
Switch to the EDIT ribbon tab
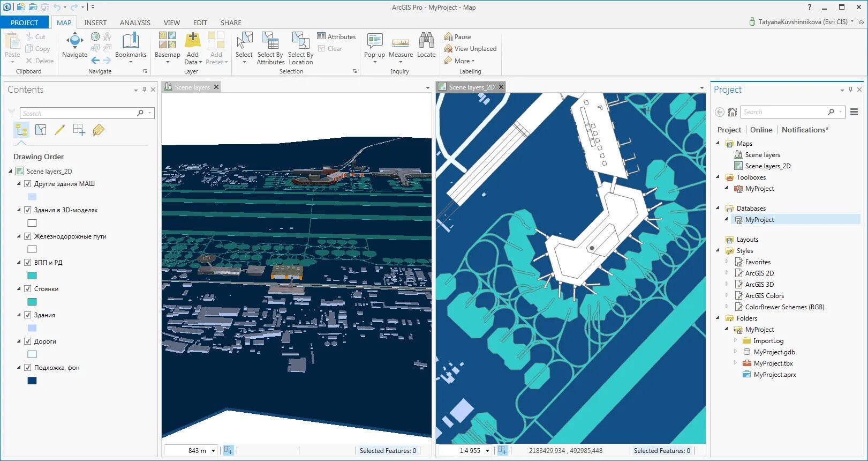coord(200,23)
